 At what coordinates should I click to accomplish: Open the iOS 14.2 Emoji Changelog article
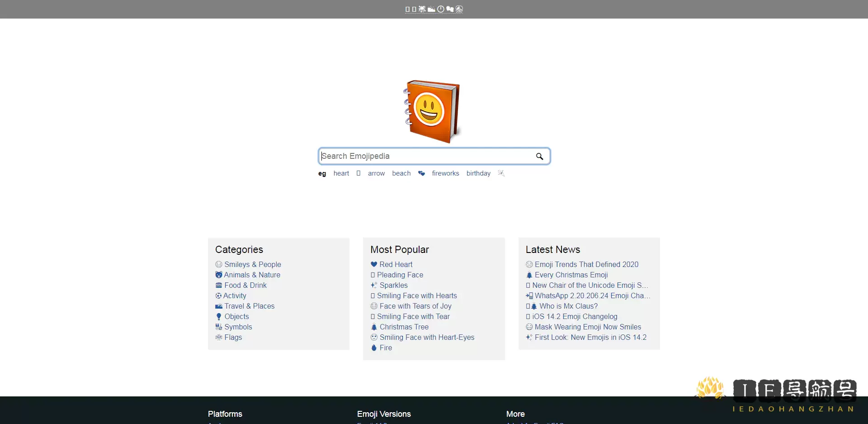575,317
